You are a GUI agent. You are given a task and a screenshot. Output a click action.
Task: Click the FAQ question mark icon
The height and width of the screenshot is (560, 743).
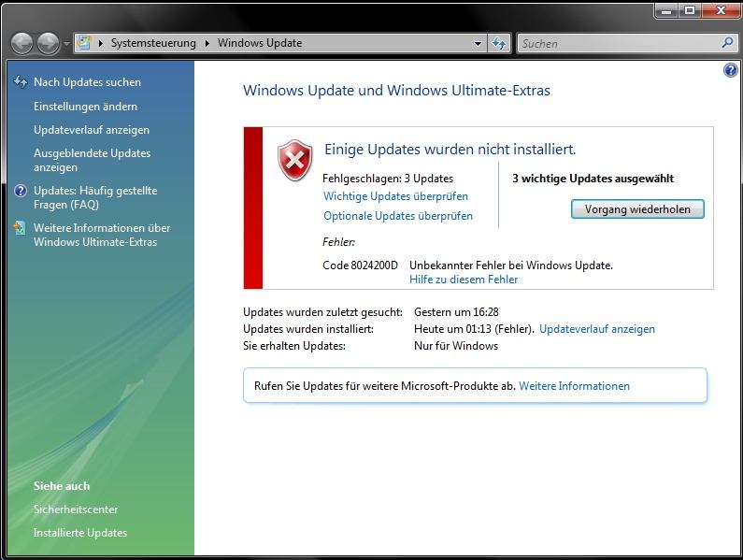coord(21,191)
